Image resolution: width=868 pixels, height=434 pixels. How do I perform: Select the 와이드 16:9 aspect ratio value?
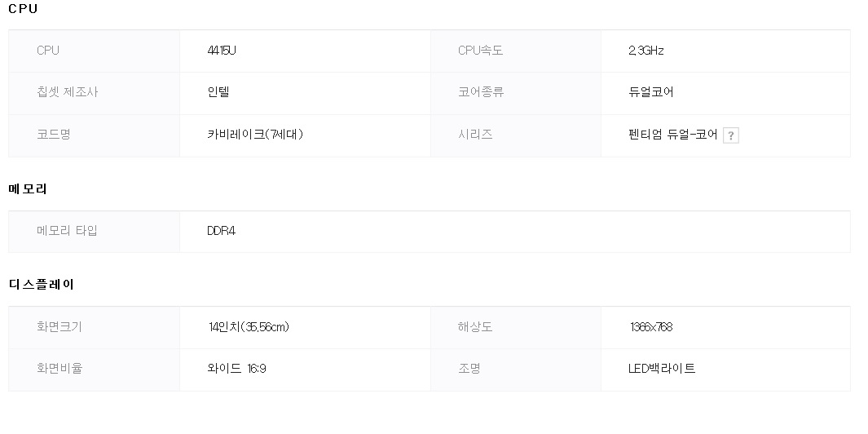point(237,369)
